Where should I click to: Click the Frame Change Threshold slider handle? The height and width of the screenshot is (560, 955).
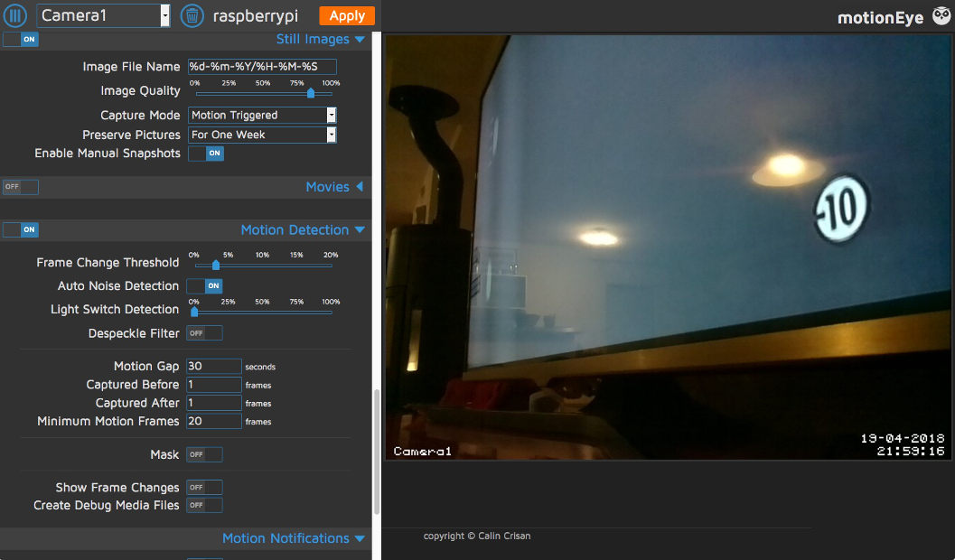click(215, 266)
